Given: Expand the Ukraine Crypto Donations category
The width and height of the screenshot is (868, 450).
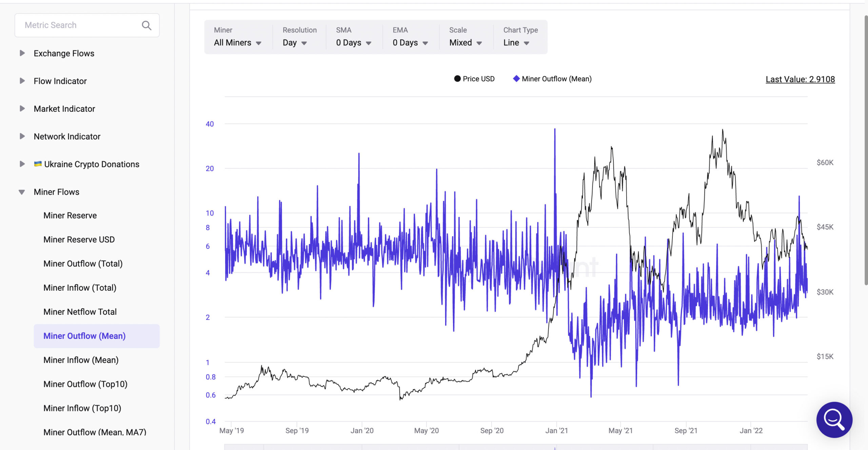Looking at the screenshot, I should pyautogui.click(x=22, y=164).
